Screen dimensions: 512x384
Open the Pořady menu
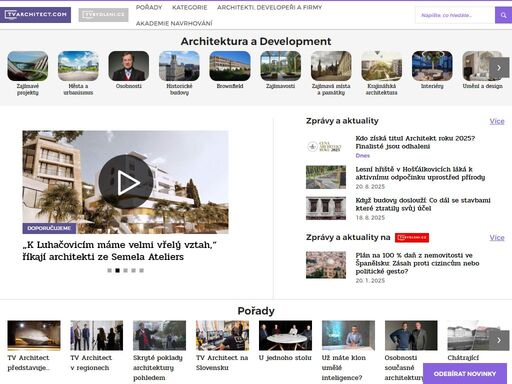[x=149, y=7]
